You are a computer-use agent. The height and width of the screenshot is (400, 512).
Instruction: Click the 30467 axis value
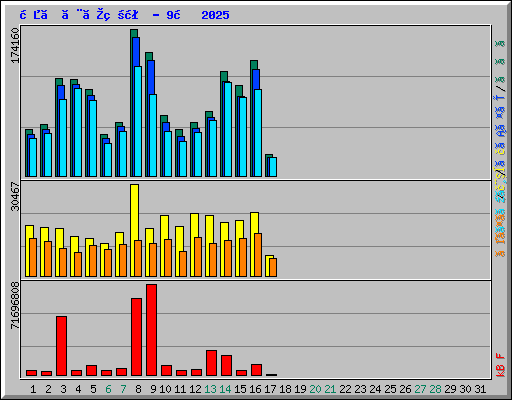tap(15, 197)
